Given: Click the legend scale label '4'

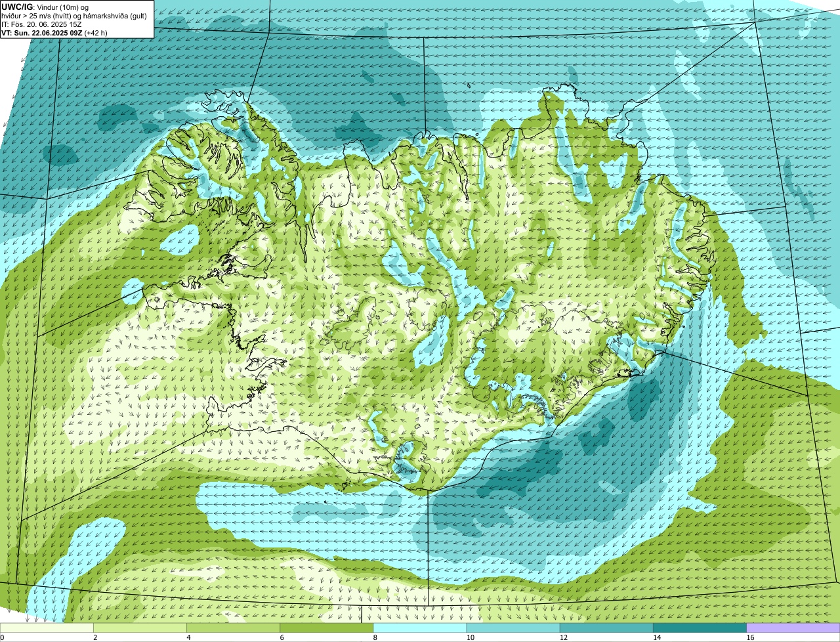Looking at the screenshot, I should tap(188, 637).
